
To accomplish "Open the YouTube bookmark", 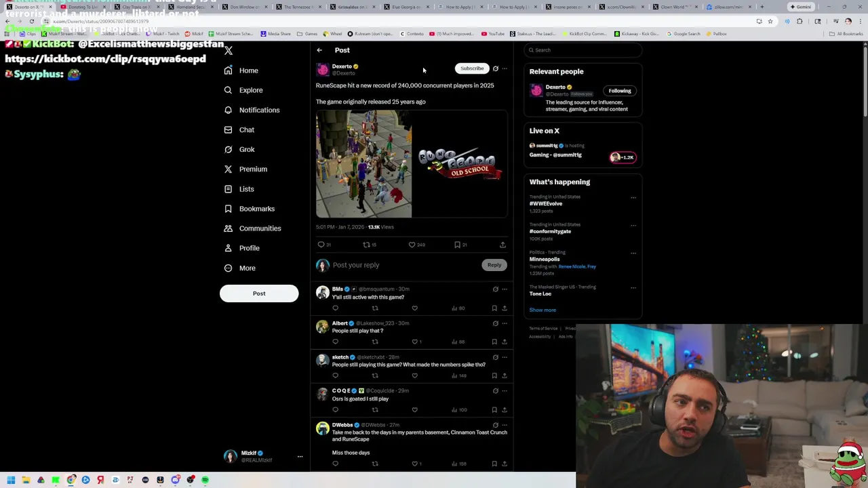I will tap(493, 34).
